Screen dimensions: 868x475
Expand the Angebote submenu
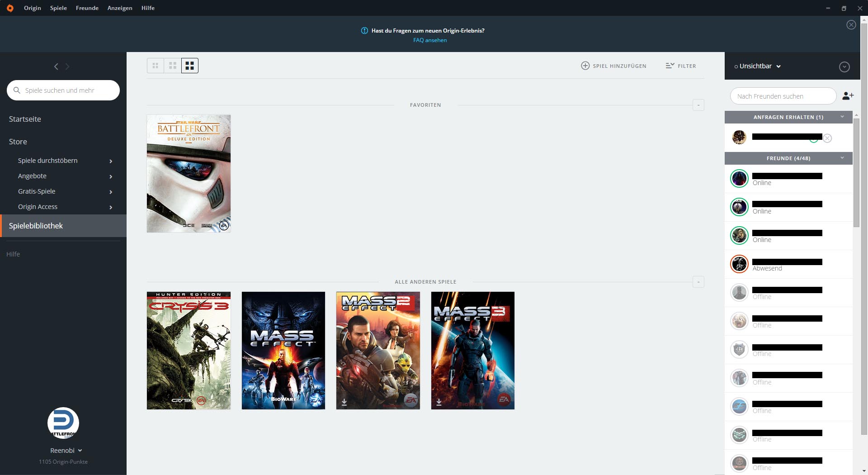(x=111, y=176)
